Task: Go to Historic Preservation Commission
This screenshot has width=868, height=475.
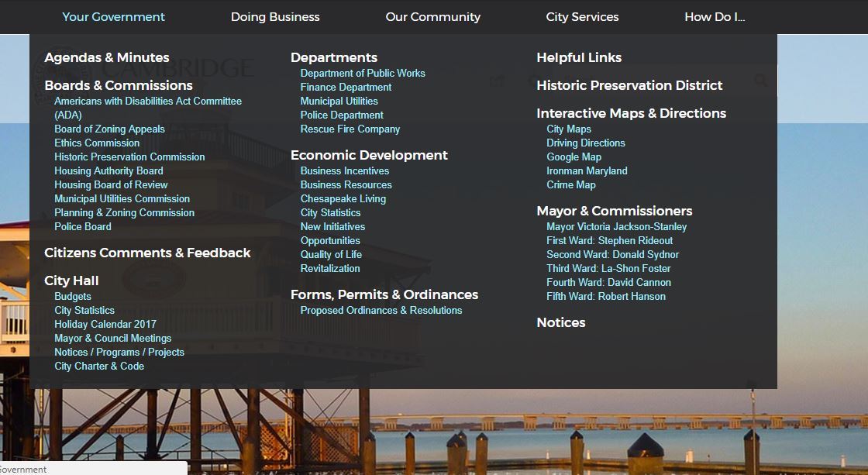Action: coord(129,157)
